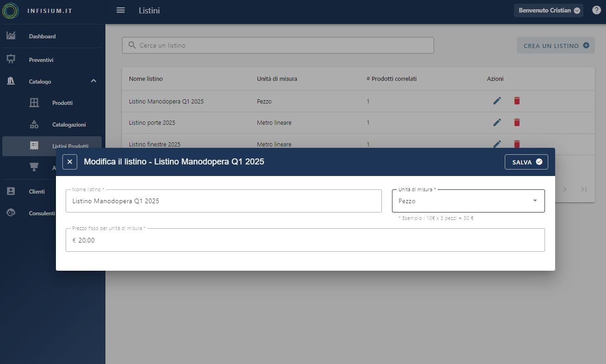Open the Unità di misura dropdown
The image size is (606, 364).
(468, 201)
